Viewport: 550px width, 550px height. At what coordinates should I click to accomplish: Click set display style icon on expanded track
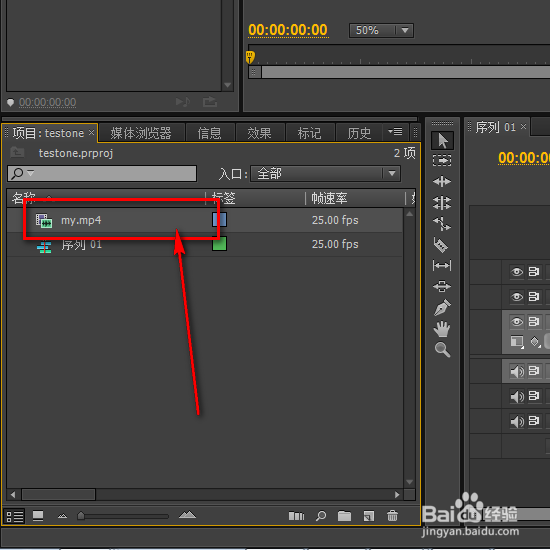click(517, 341)
